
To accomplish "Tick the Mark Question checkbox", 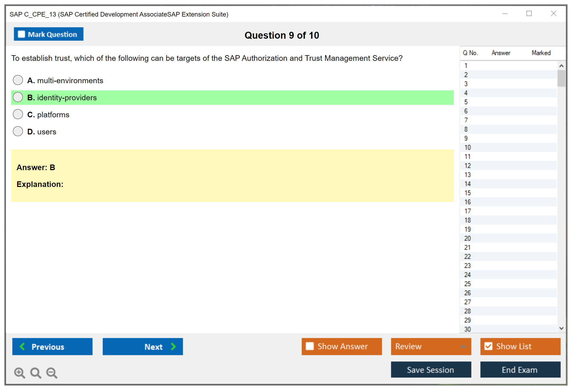I will 21,34.
